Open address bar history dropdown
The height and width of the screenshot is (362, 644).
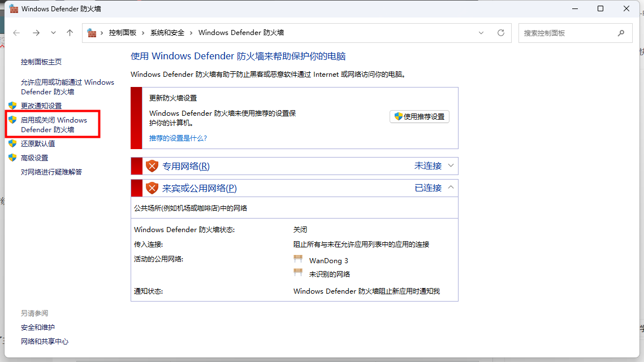click(481, 33)
